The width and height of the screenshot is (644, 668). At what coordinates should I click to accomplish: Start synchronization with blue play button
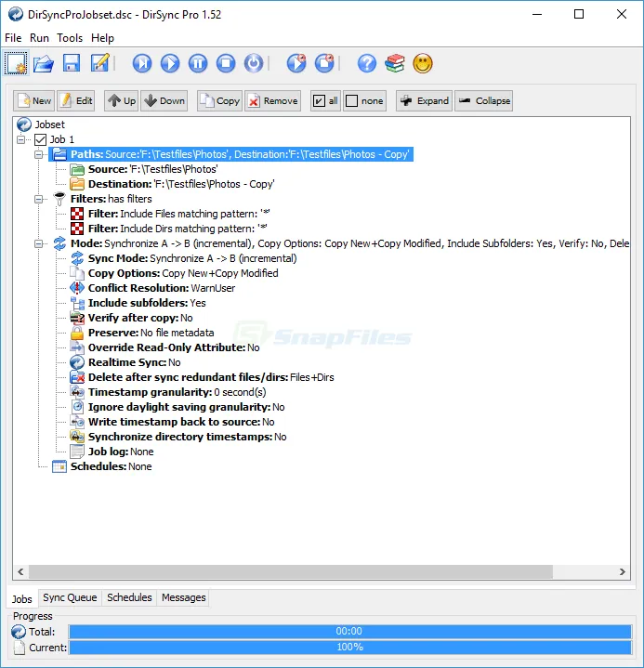(x=170, y=63)
